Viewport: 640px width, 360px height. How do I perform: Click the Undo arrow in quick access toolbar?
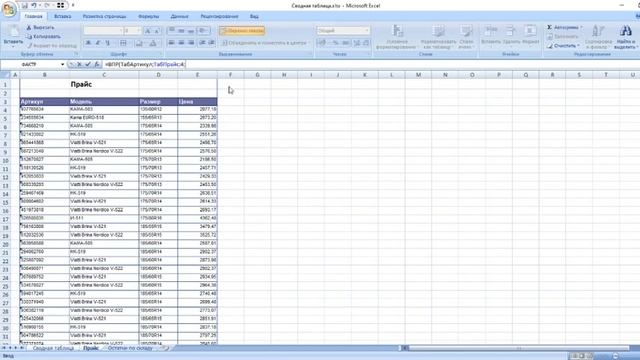coord(34,5)
